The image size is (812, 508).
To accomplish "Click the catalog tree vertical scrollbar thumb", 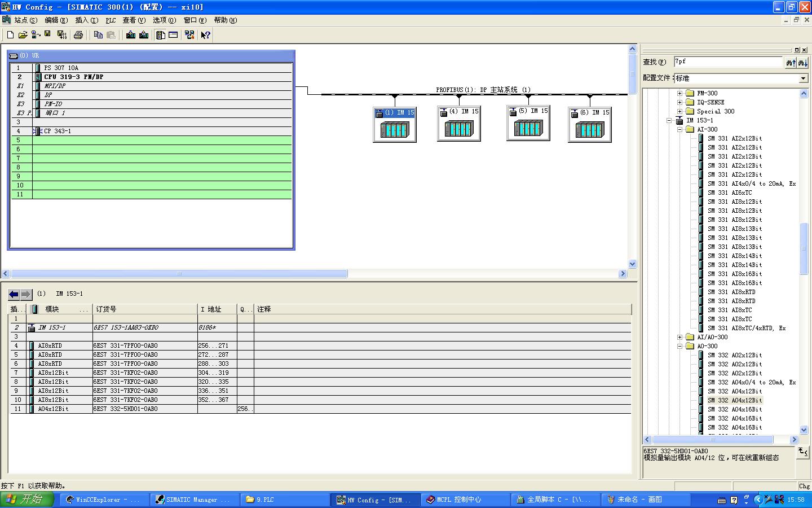I will coord(804,248).
